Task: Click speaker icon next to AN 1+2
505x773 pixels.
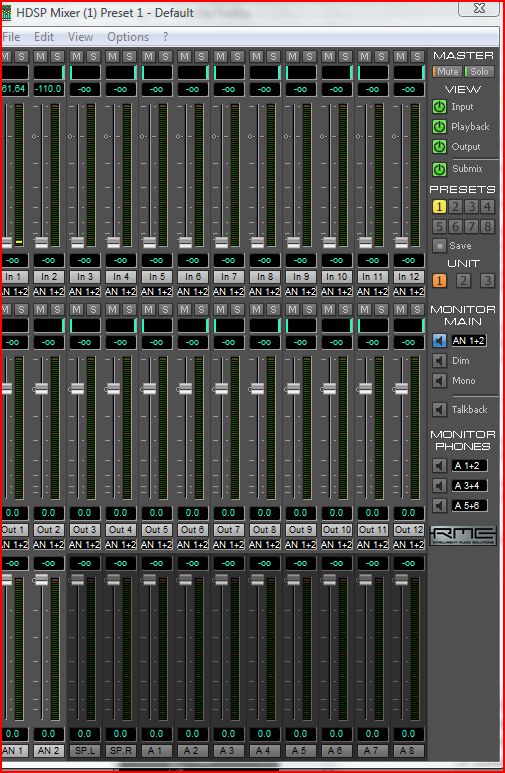Action: pyautogui.click(x=439, y=341)
